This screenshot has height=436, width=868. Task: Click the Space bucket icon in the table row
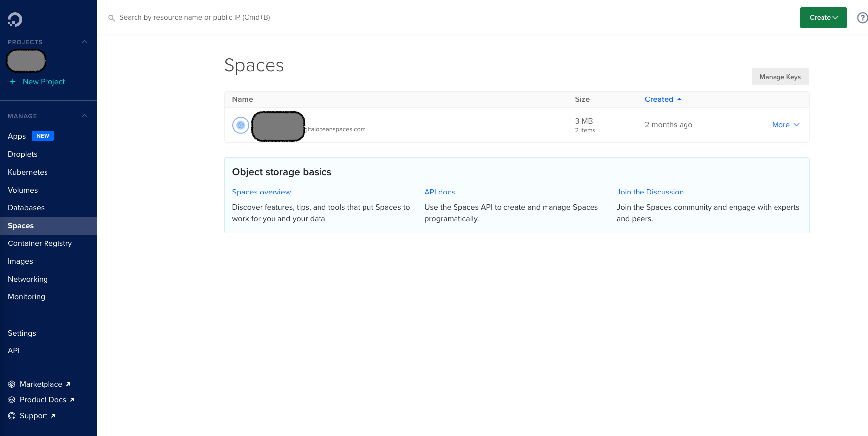(240, 125)
